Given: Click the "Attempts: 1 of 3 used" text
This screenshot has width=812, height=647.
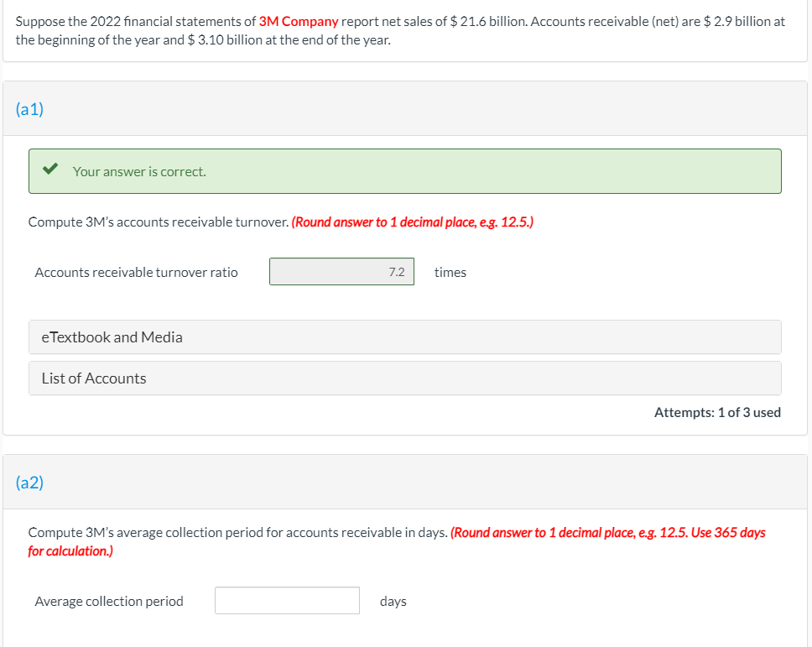Looking at the screenshot, I should click(x=717, y=412).
